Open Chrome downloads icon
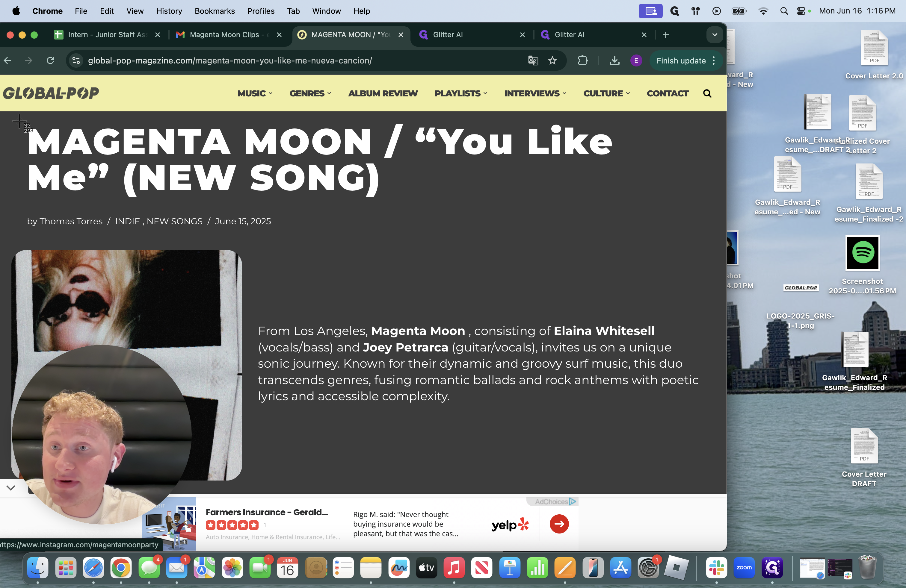This screenshot has height=588, width=906. click(x=614, y=60)
